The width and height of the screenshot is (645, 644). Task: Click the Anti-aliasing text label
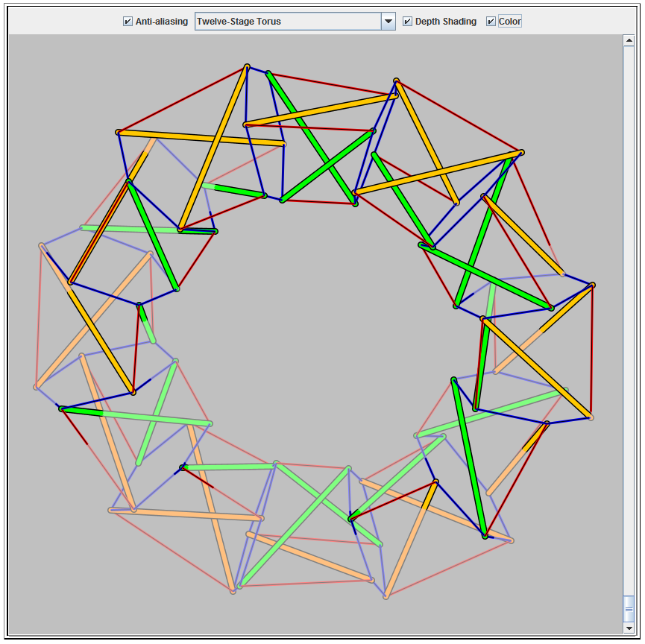point(162,22)
